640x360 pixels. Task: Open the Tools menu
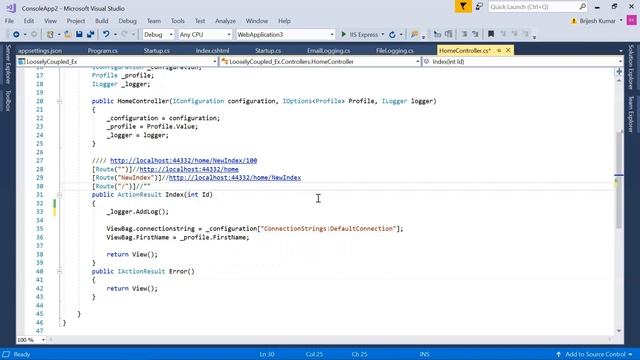tap(178, 21)
